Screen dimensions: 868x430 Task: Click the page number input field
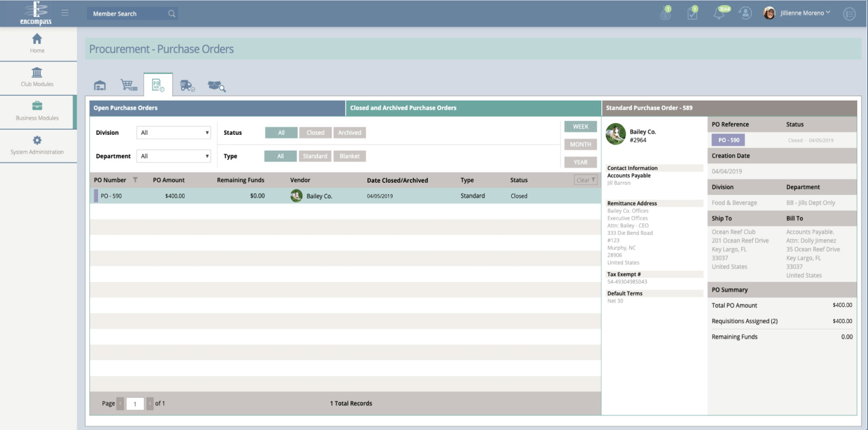[135, 404]
